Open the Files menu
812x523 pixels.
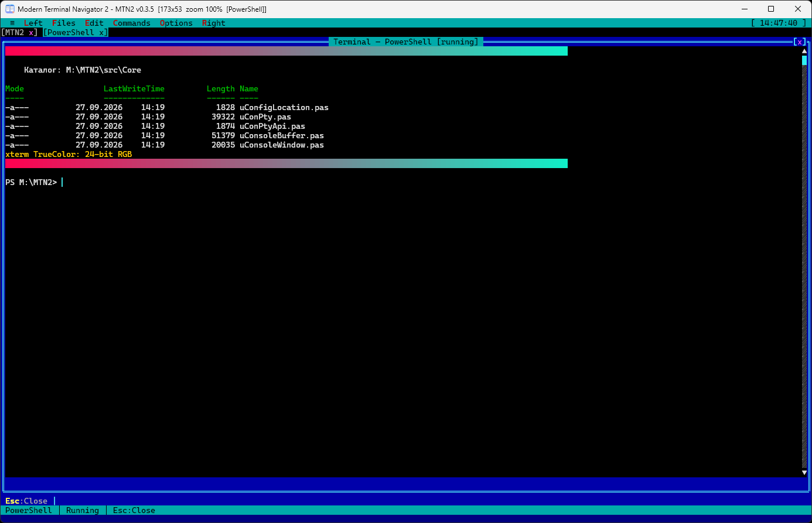point(64,23)
